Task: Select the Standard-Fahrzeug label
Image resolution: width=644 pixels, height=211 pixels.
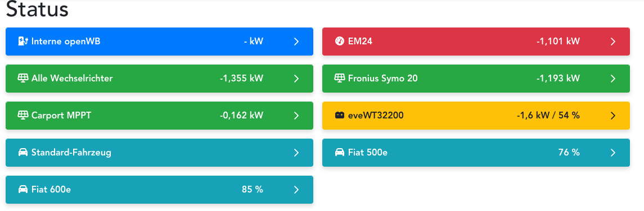Action: coord(71,153)
